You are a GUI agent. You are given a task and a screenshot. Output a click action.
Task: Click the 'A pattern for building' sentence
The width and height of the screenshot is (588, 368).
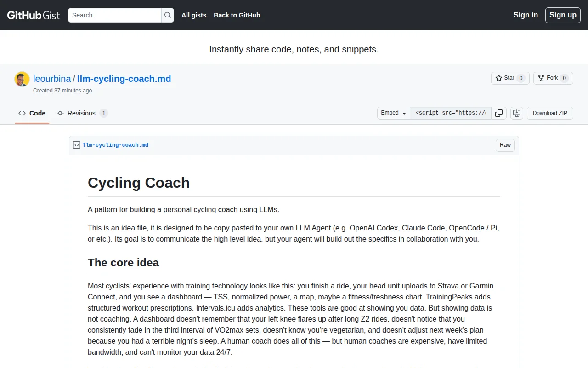[183, 209]
